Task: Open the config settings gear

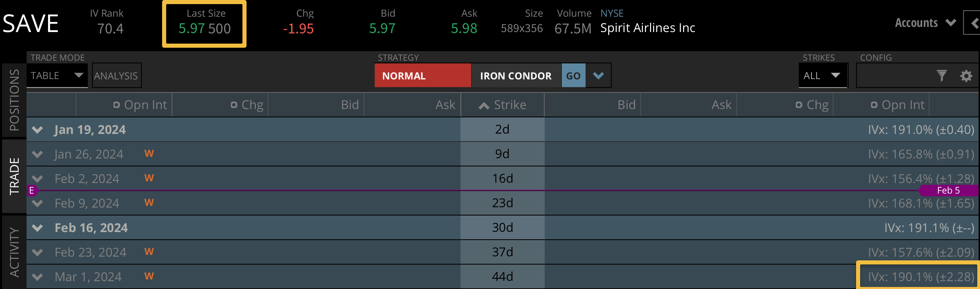Action: [x=966, y=76]
